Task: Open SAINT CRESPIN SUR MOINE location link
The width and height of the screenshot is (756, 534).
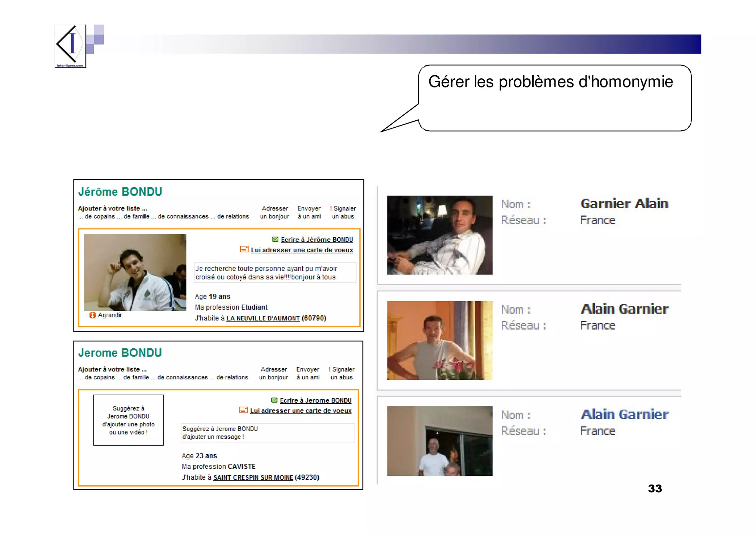Action: (x=253, y=478)
